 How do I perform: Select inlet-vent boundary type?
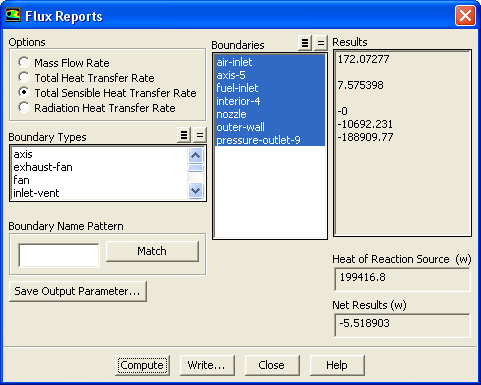pos(100,193)
